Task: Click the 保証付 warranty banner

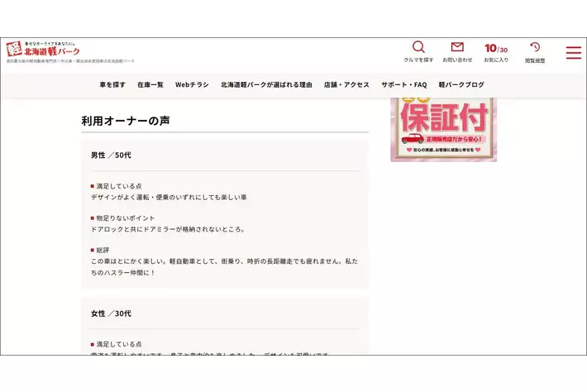Action: click(x=443, y=128)
